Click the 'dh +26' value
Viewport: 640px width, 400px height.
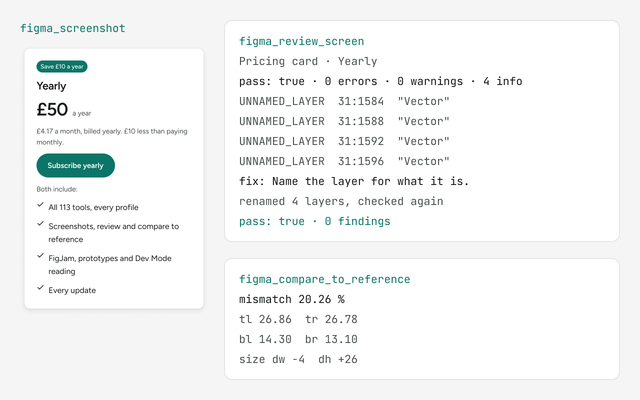pos(338,359)
